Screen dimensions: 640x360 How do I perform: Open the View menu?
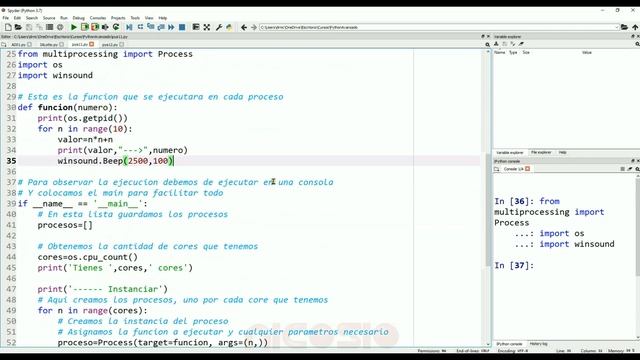click(x=149, y=18)
